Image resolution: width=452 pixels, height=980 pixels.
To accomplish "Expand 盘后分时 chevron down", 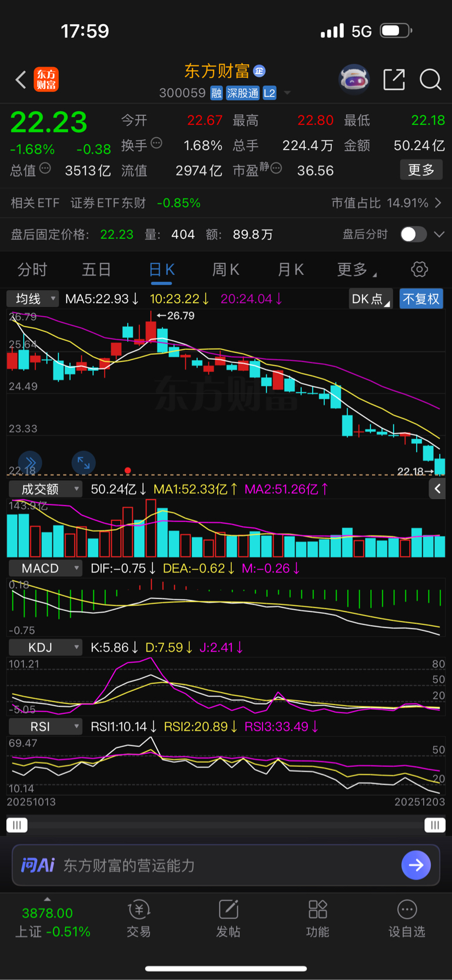I will [439, 234].
